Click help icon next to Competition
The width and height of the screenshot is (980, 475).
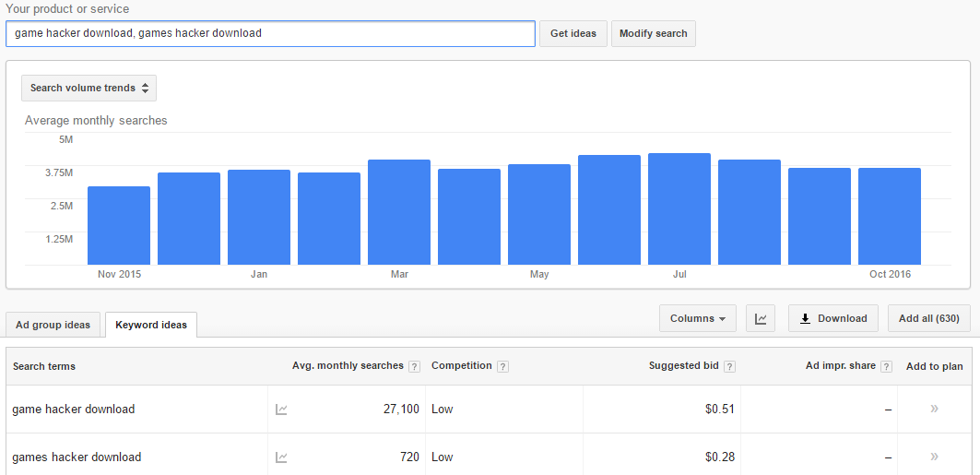click(x=502, y=367)
